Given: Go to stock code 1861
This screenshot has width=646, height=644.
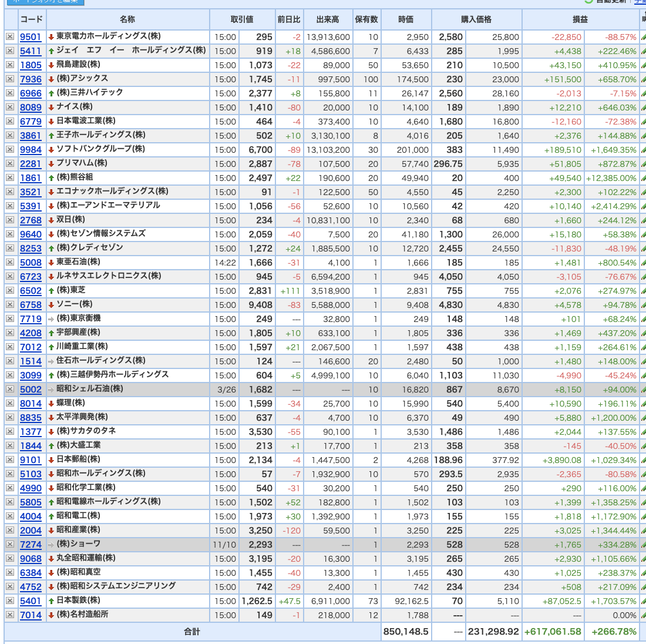Looking at the screenshot, I should click(x=31, y=178).
